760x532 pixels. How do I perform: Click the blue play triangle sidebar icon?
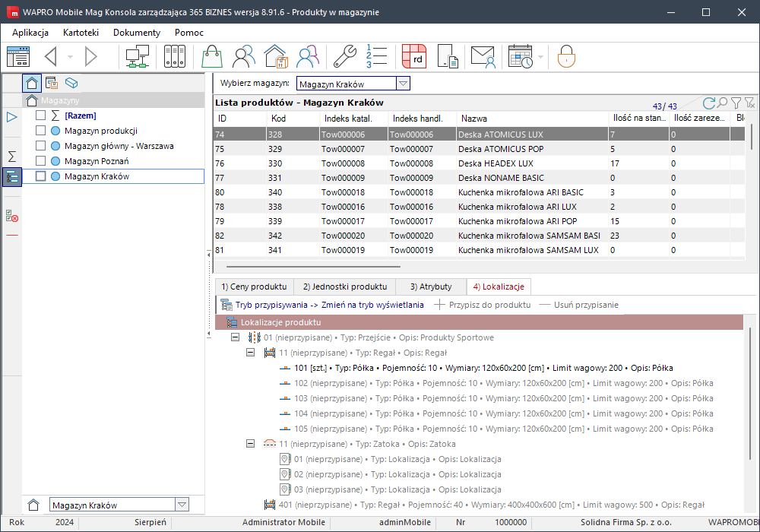[x=11, y=117]
